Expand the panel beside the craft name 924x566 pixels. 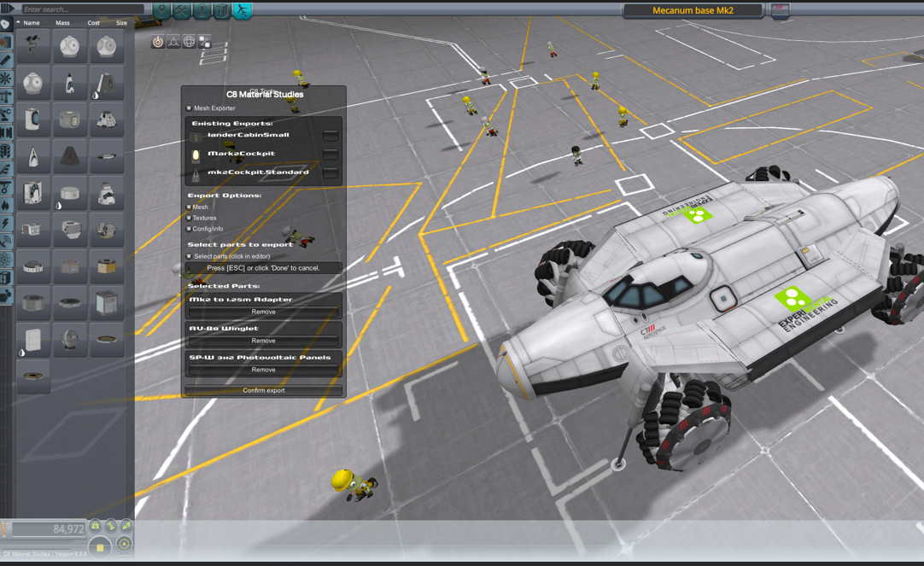click(x=781, y=10)
